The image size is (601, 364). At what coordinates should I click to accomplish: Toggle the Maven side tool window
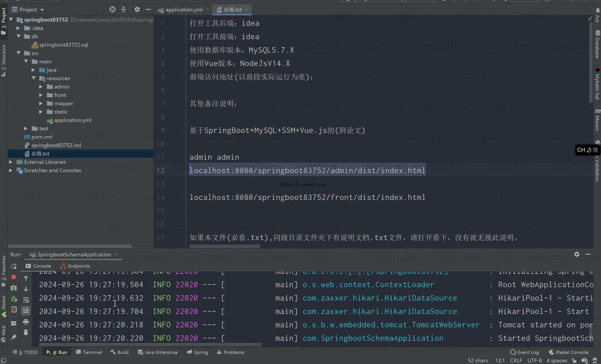click(x=597, y=120)
